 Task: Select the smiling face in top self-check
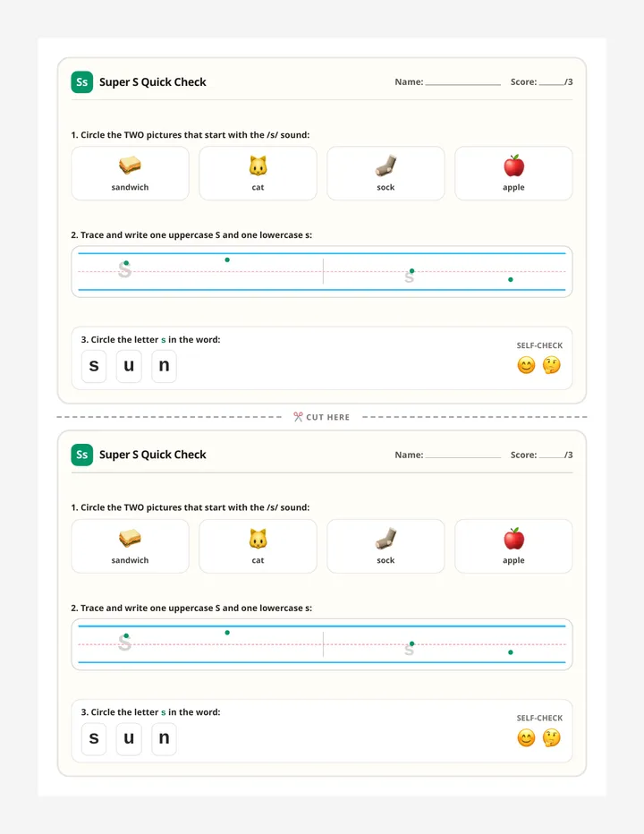coord(526,365)
